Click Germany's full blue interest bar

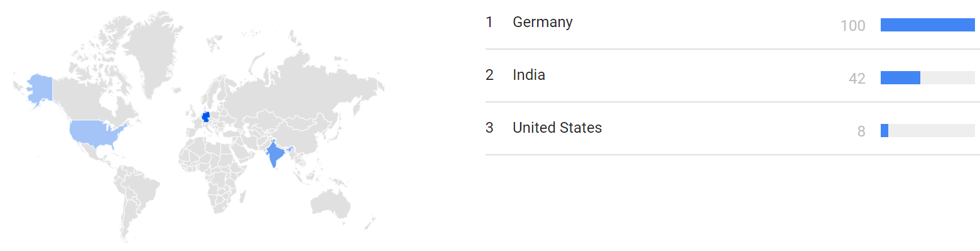[x=927, y=25]
